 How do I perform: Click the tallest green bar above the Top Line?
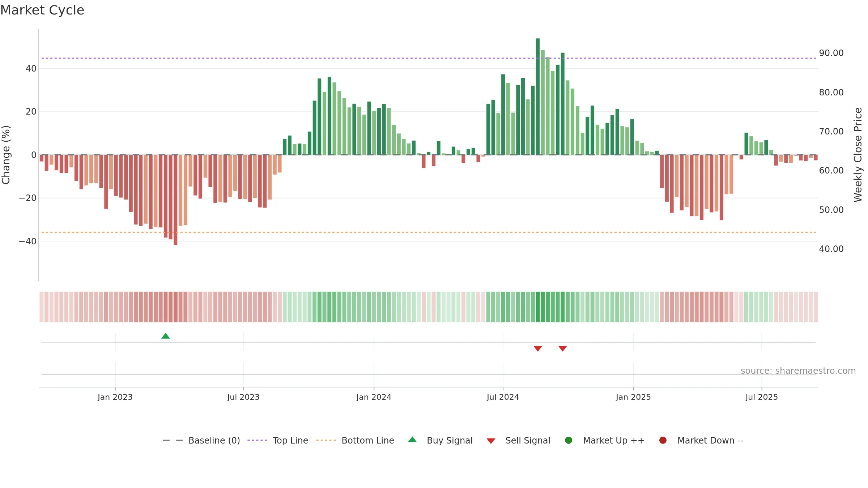tap(538, 97)
